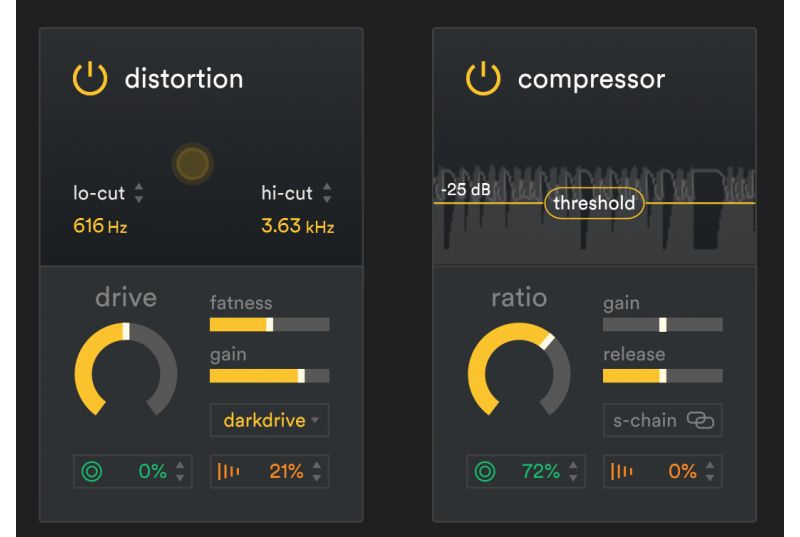Screen dimensions: 800x537
Task: Click the yellow XY filter dot
Action: (x=192, y=164)
